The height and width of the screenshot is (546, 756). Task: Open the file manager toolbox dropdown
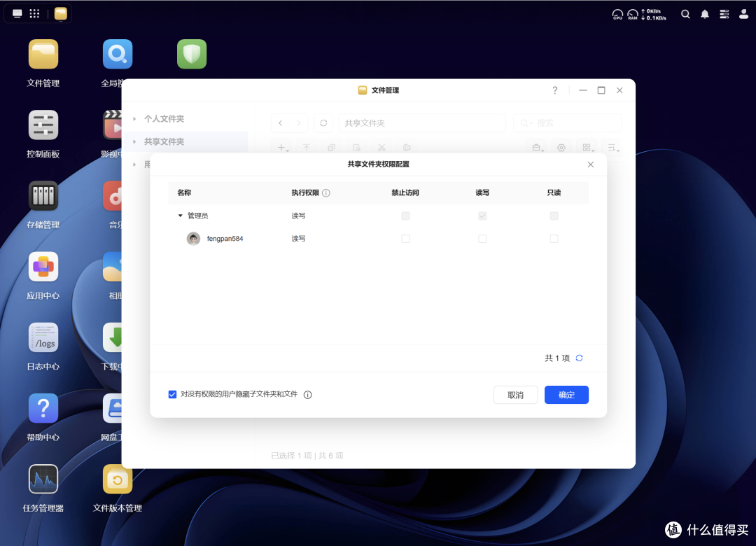coord(537,148)
